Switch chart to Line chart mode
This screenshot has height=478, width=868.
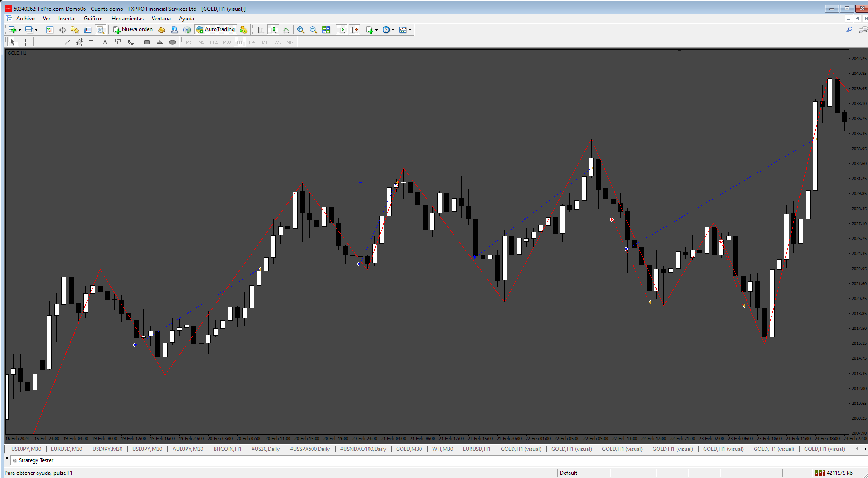[286, 30]
